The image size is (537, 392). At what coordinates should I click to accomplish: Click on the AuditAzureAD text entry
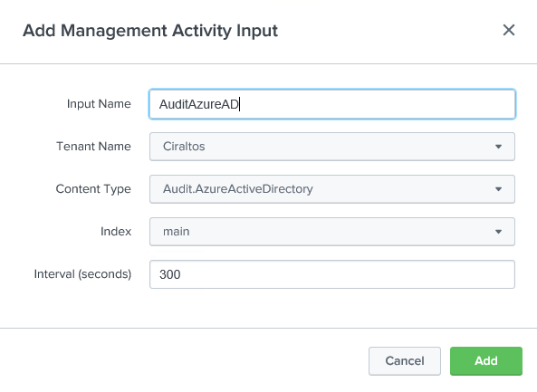tap(199, 104)
